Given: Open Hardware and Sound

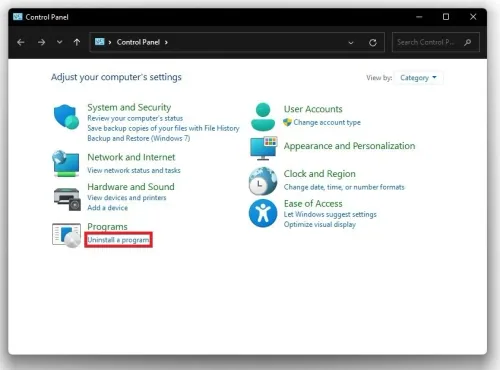Looking at the screenshot, I should 131,187.
